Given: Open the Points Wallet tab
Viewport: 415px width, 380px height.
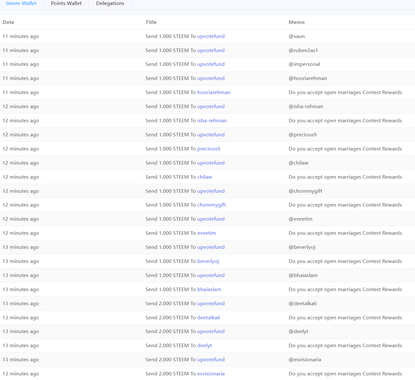Looking at the screenshot, I should click(x=66, y=3).
